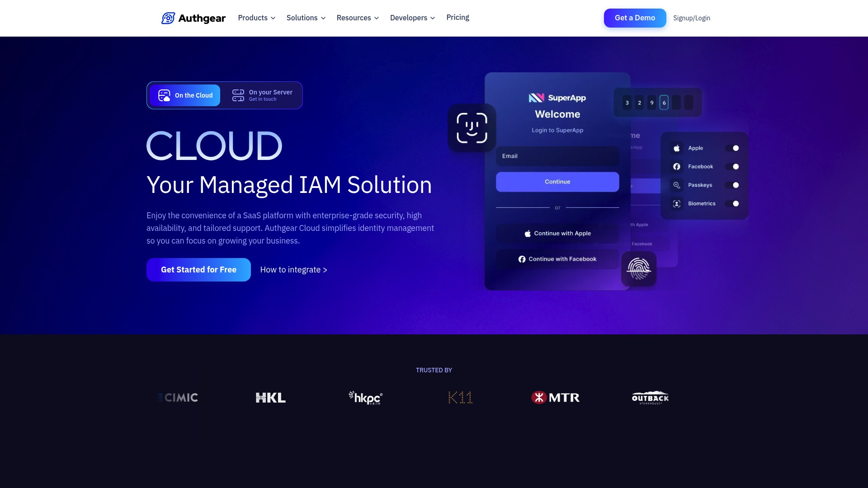Click the Biometrics face-scan icon
This screenshot has width=868, height=488.
(677, 204)
